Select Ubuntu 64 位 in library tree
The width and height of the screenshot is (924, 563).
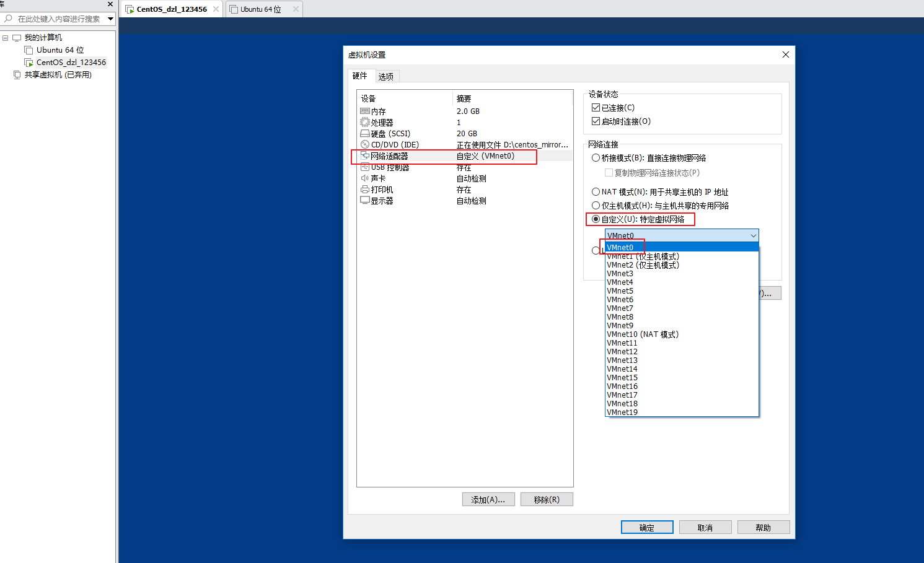coord(60,50)
